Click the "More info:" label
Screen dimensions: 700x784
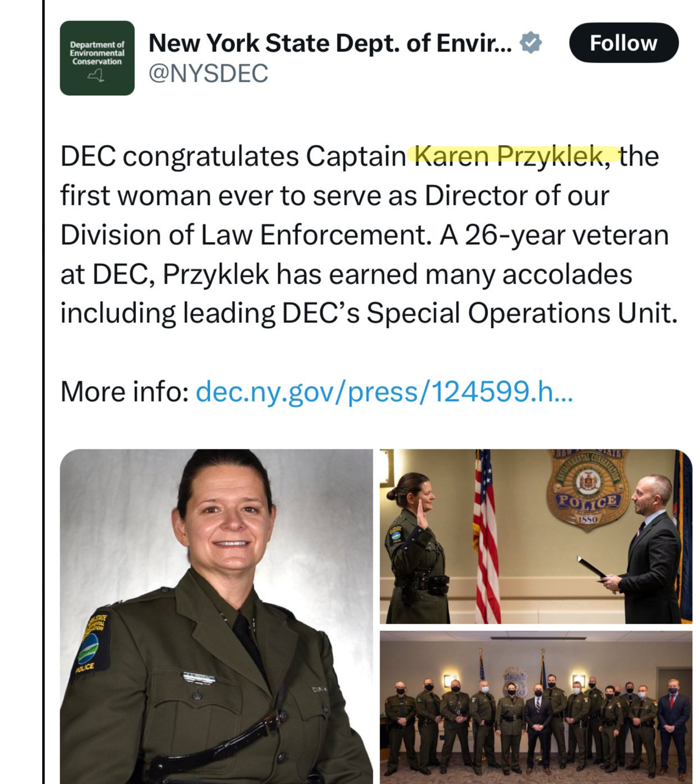pyautogui.click(x=124, y=392)
